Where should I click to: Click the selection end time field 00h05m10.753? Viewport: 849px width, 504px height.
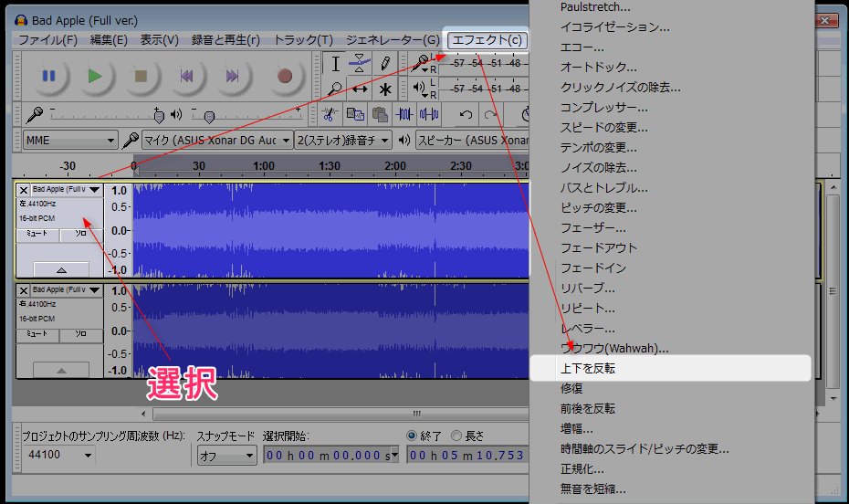467,456
